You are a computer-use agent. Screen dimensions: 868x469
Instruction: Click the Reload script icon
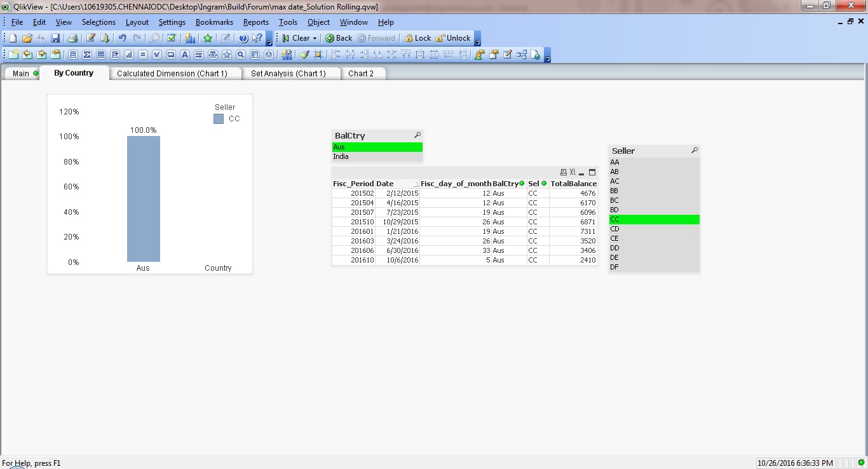coord(105,38)
